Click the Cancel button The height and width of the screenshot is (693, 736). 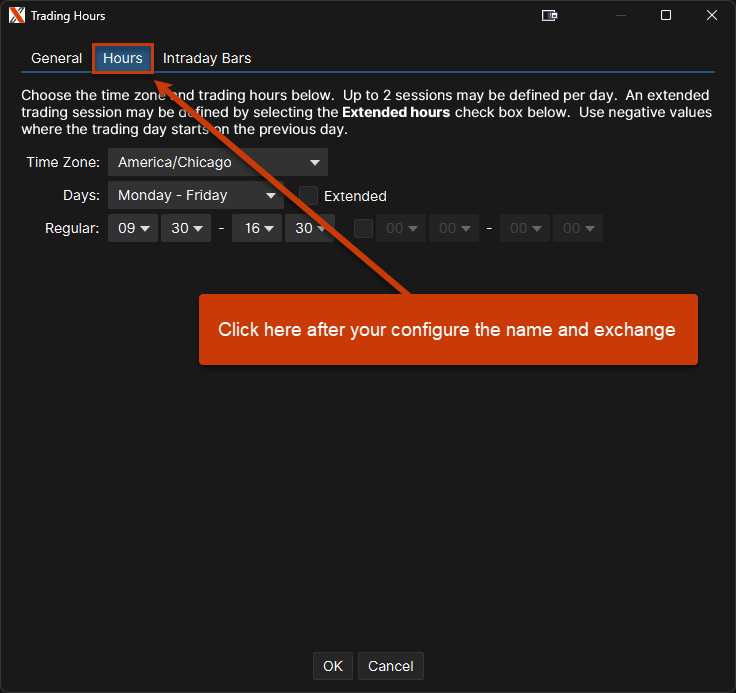390,666
